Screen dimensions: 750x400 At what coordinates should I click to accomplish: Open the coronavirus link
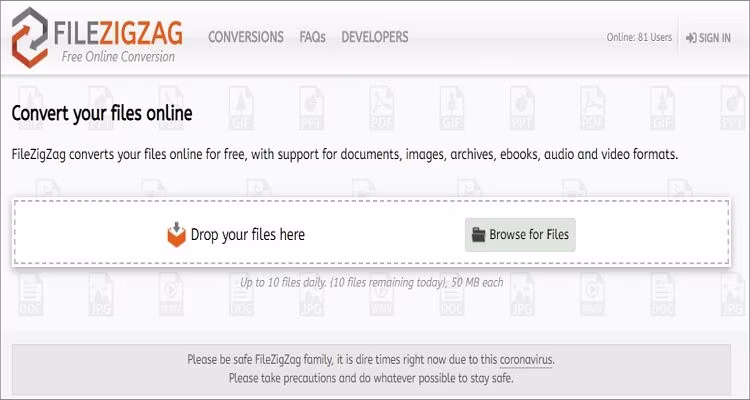[527, 359]
